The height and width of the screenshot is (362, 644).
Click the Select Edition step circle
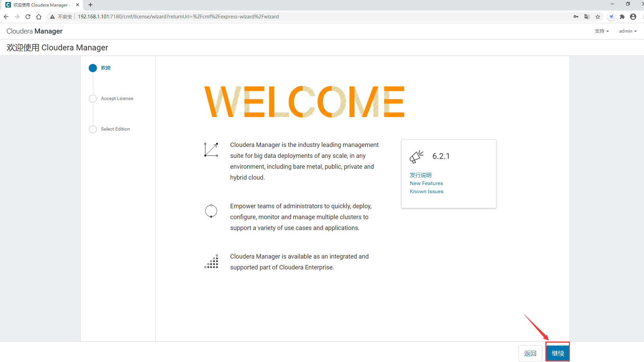point(93,129)
